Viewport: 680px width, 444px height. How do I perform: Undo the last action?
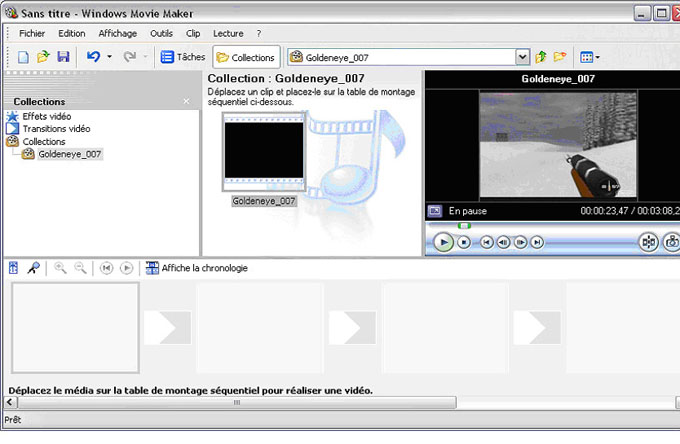click(93, 57)
